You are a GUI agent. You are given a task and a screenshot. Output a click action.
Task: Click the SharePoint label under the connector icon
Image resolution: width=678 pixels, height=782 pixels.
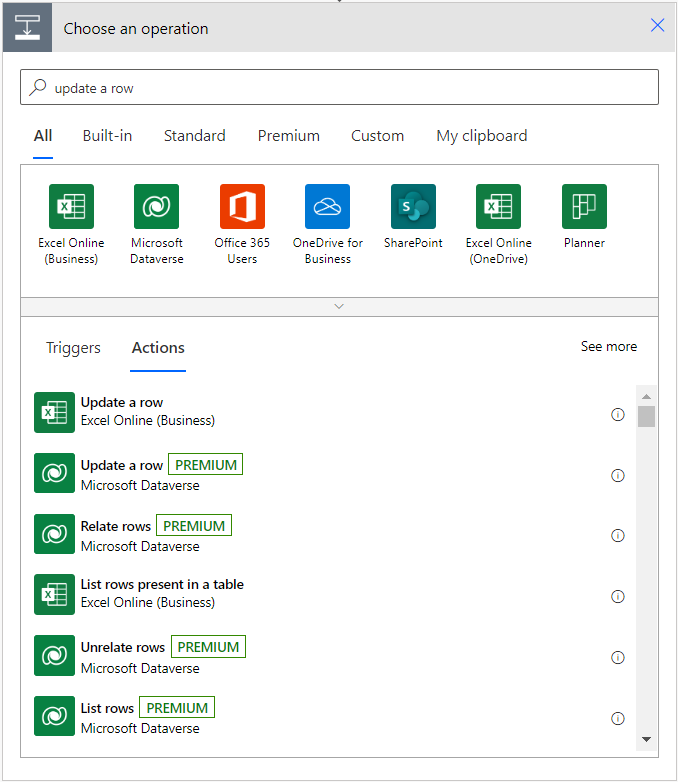coord(413,243)
